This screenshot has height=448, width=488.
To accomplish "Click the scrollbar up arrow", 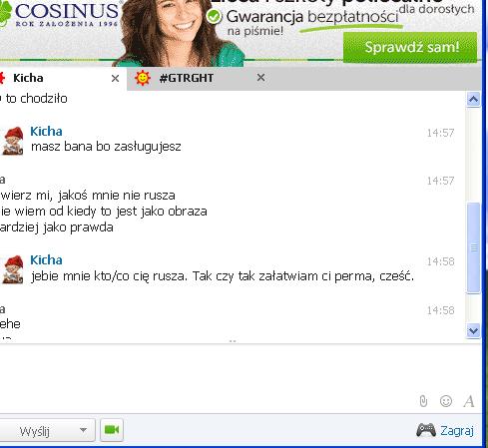I will pos(473,100).
